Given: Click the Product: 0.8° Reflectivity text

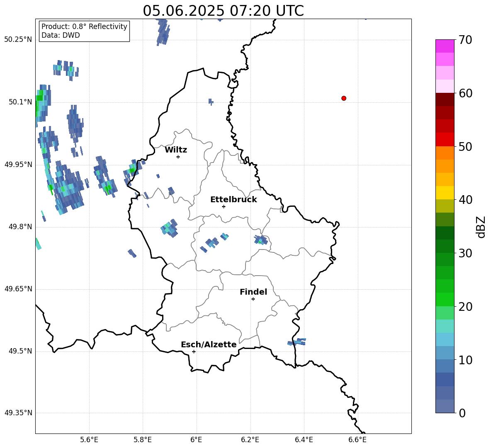Looking at the screenshot, I should [x=84, y=27].
